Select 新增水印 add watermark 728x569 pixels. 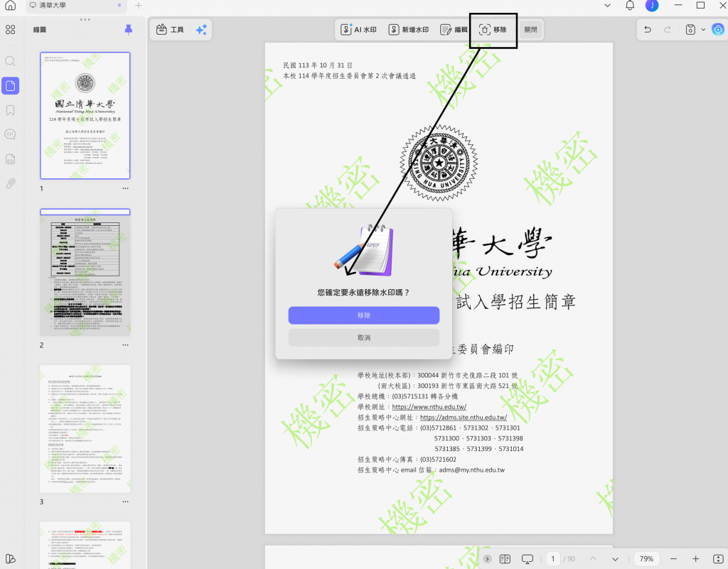click(409, 30)
